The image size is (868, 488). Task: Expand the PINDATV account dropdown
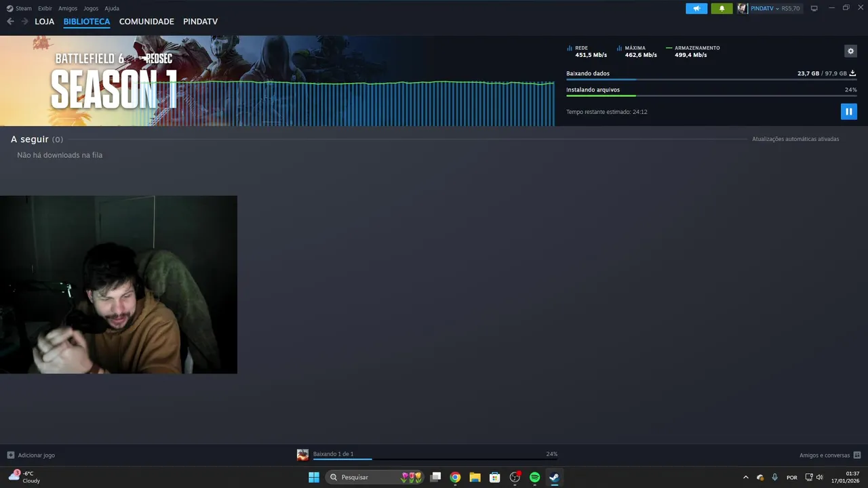(764, 8)
